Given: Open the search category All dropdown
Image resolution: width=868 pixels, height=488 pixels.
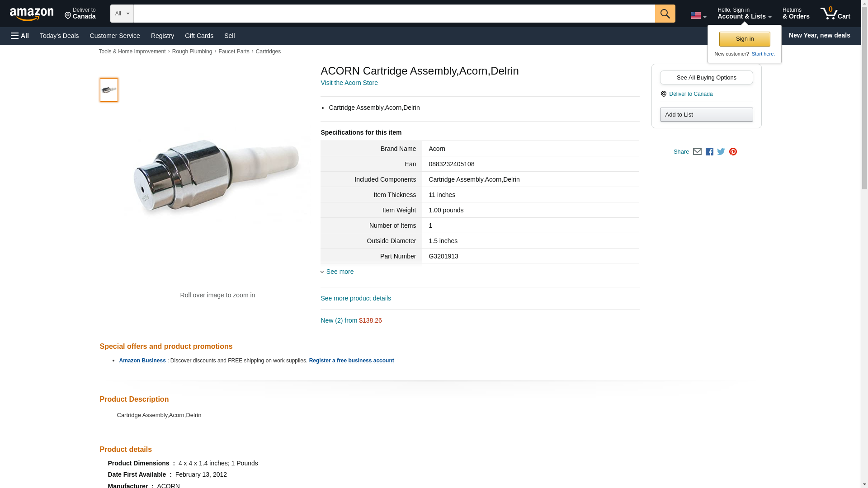Looking at the screenshot, I should [x=122, y=14].
